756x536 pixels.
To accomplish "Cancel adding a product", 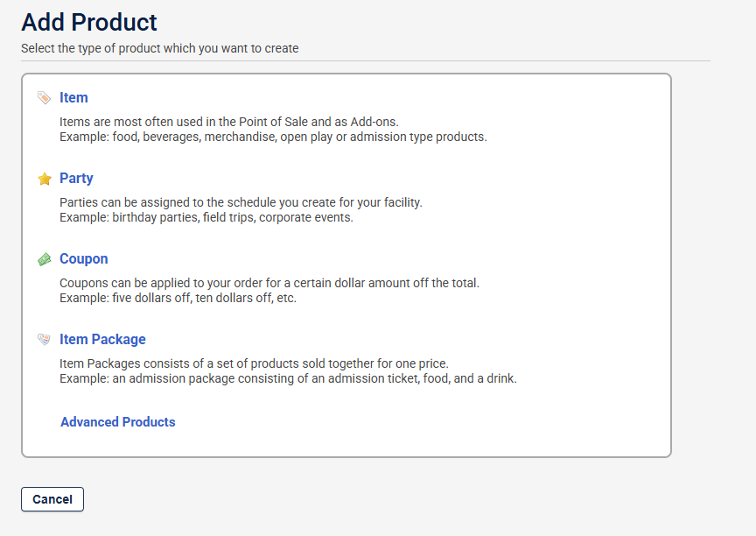I will point(52,499).
